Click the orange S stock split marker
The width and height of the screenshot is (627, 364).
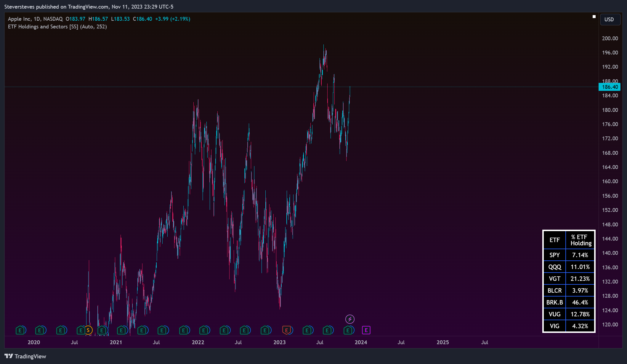[x=88, y=330]
